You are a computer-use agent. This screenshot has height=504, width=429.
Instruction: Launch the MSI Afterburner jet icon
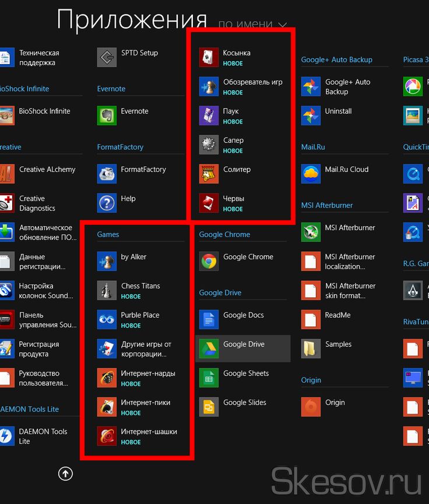click(x=311, y=232)
